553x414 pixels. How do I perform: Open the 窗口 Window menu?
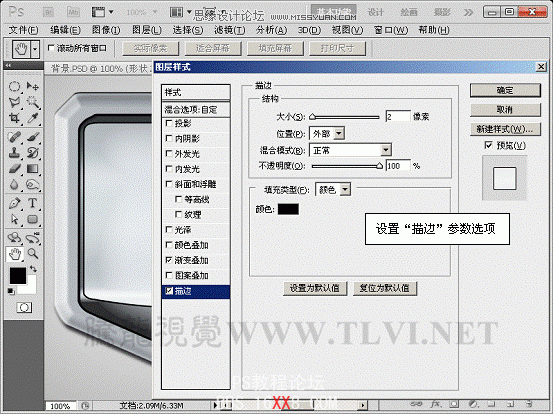(390, 30)
